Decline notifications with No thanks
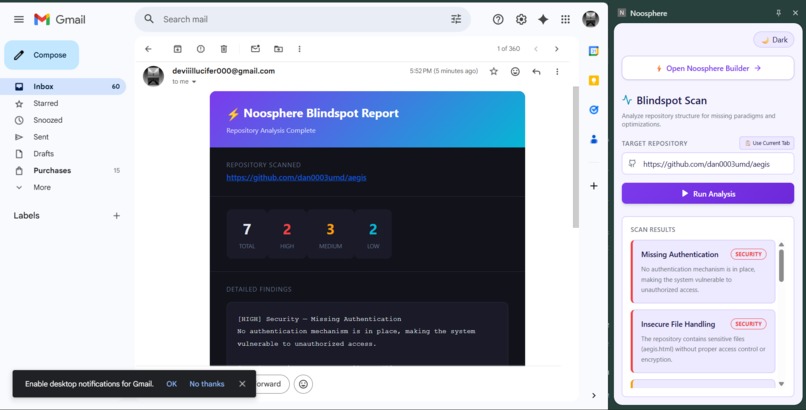This screenshot has width=806, height=410. coord(207,384)
